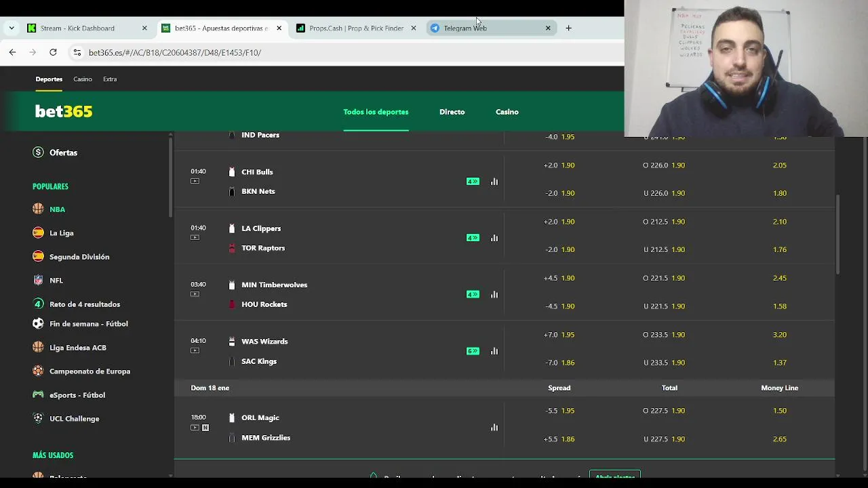Open the Casino item in top strip

tap(83, 79)
